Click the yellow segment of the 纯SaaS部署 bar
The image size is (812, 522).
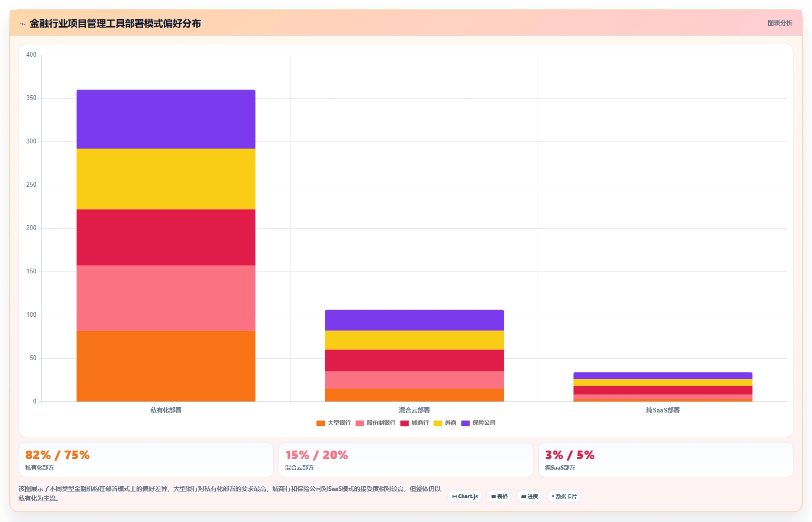pyautogui.click(x=663, y=382)
